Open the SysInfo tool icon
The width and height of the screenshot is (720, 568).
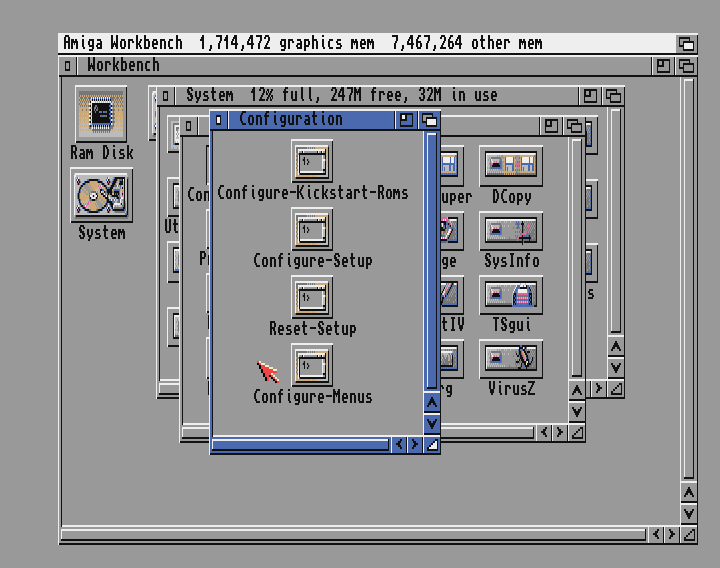coord(511,231)
